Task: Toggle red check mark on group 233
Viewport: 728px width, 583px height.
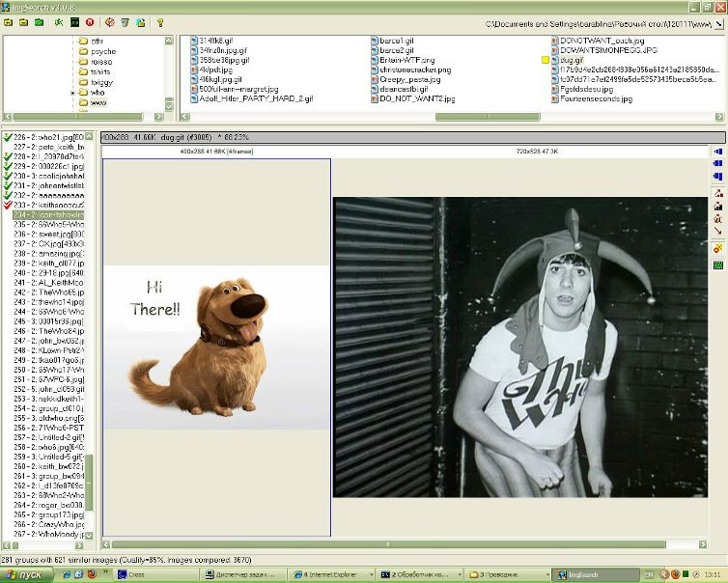Action: click(8, 205)
